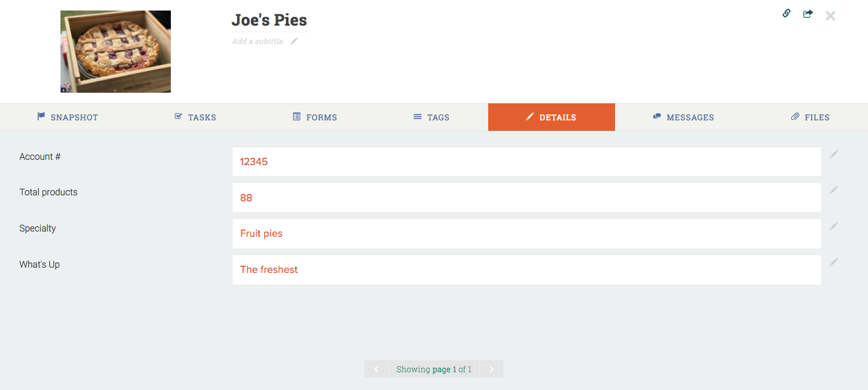
Task: Close the Joe's Pies panel
Action: point(831,16)
